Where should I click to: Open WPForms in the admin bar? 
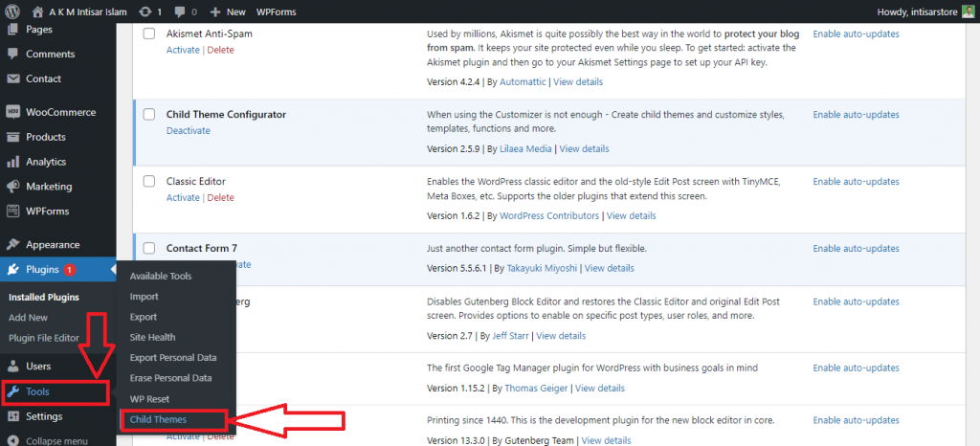point(277,11)
